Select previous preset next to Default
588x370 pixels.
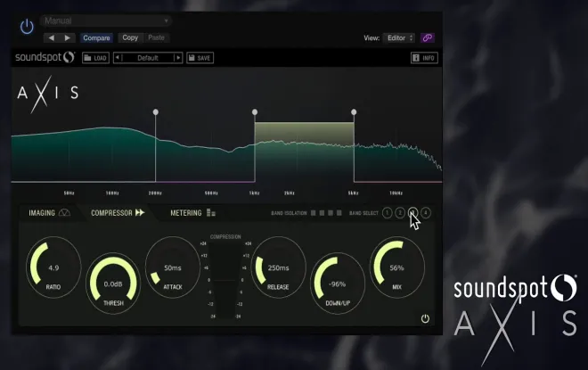click(118, 58)
